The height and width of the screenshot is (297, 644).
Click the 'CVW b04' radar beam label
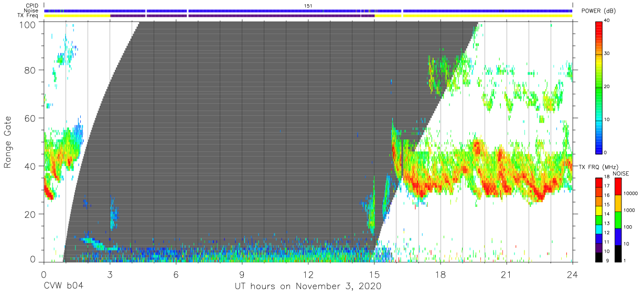(x=63, y=286)
